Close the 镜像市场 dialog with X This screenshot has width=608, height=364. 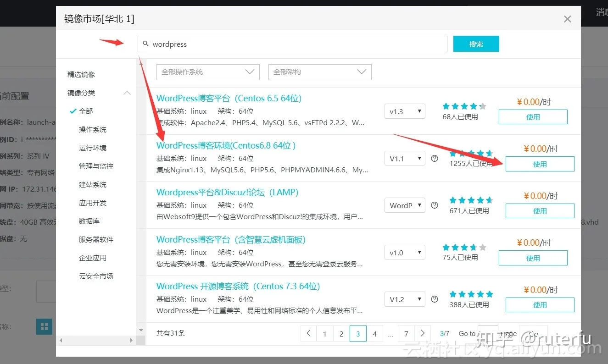tap(568, 19)
